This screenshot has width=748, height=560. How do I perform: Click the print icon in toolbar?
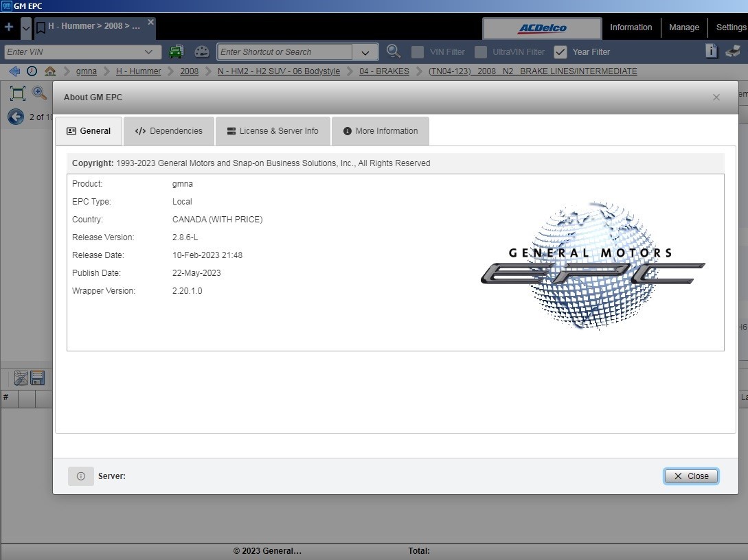tap(733, 51)
